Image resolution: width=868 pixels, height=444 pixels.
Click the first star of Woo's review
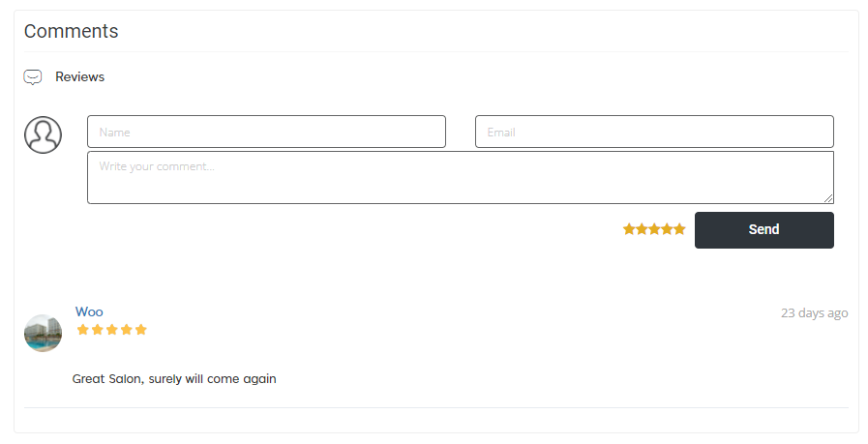coord(83,330)
